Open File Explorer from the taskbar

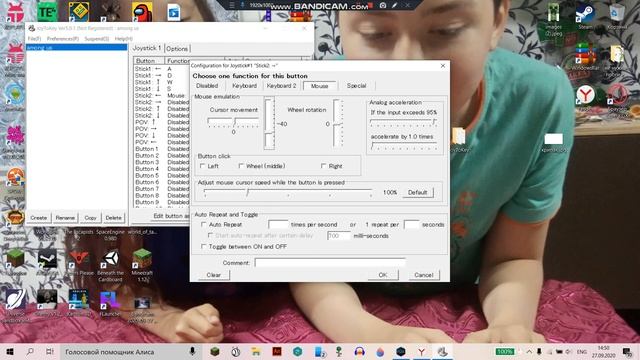coord(256,351)
